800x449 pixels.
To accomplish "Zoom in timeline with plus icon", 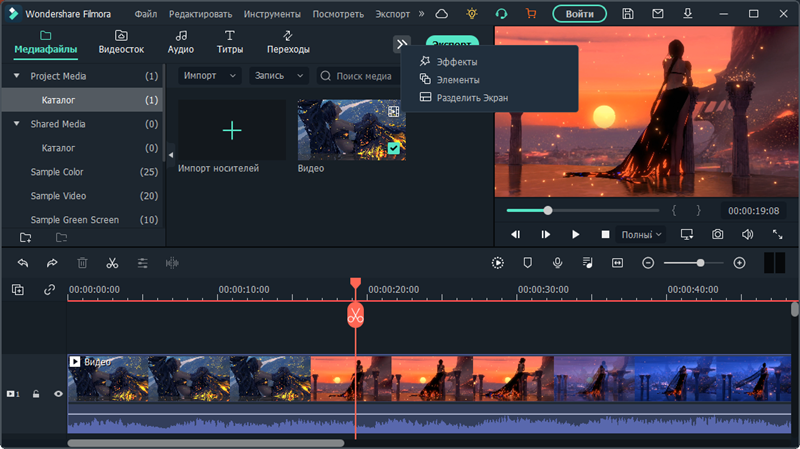I will tap(739, 263).
